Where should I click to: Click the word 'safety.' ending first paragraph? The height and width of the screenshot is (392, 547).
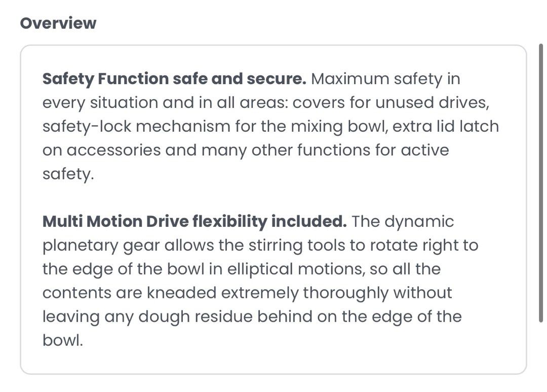pyautogui.click(x=68, y=174)
